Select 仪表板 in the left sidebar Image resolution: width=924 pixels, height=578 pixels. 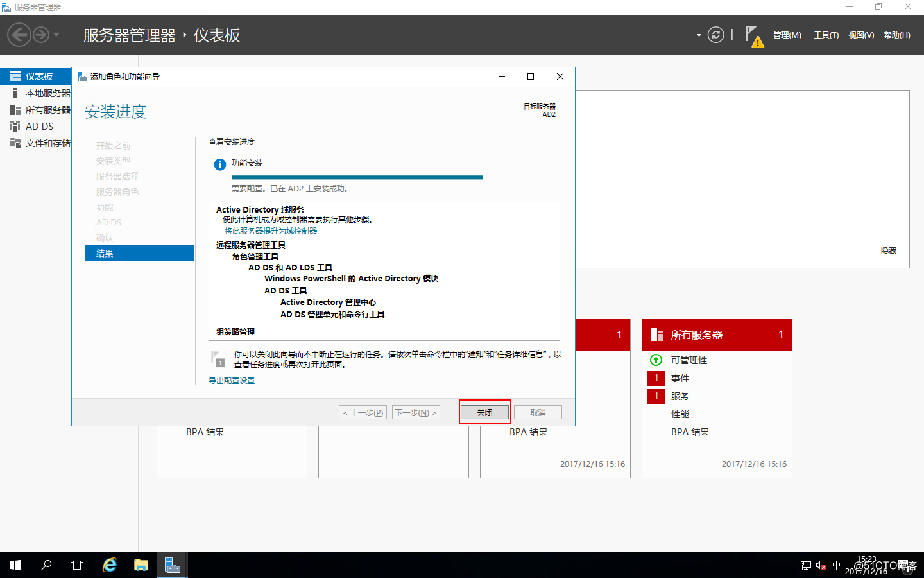coord(36,76)
